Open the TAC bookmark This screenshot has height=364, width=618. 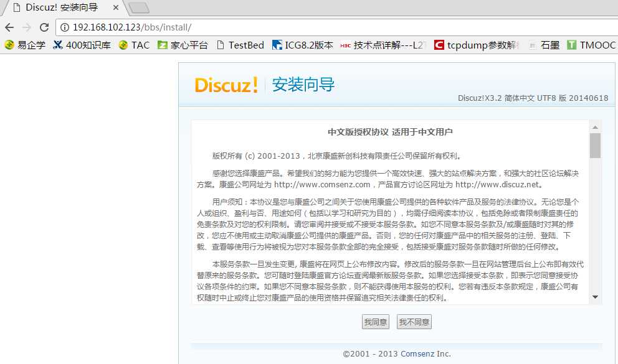click(134, 45)
